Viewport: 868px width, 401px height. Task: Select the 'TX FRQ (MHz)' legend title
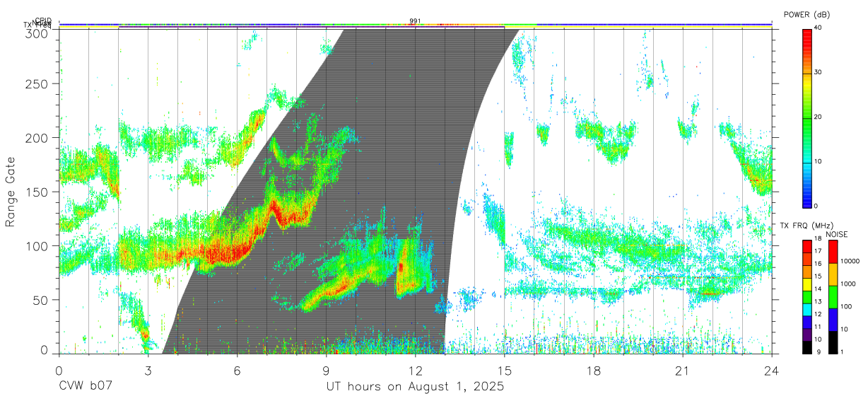(805, 225)
